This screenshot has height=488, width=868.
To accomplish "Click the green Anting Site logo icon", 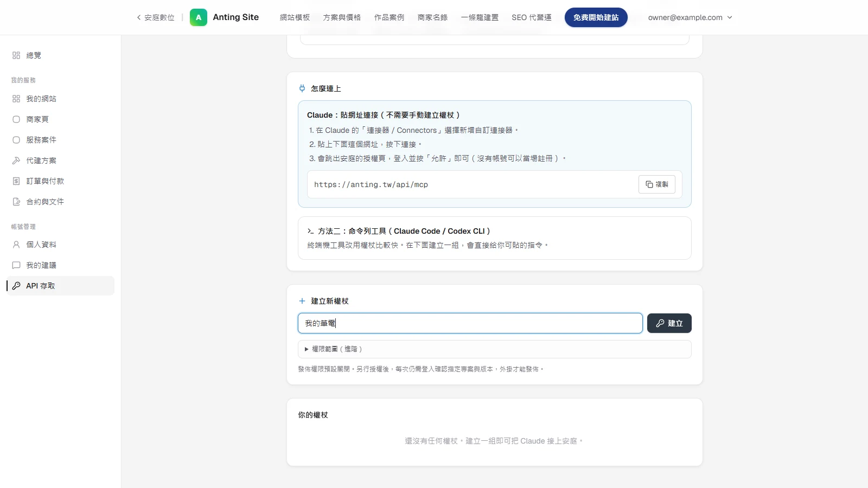I will [x=199, y=17].
